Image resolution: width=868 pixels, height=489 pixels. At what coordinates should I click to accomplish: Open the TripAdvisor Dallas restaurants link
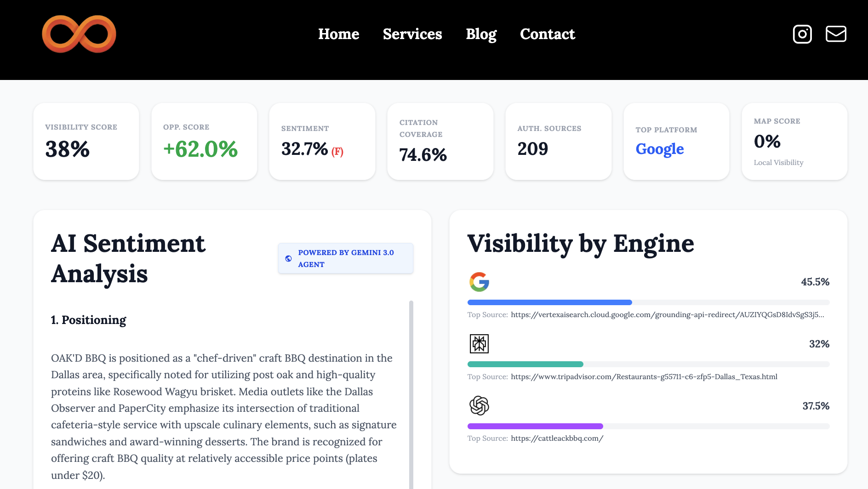click(x=644, y=376)
